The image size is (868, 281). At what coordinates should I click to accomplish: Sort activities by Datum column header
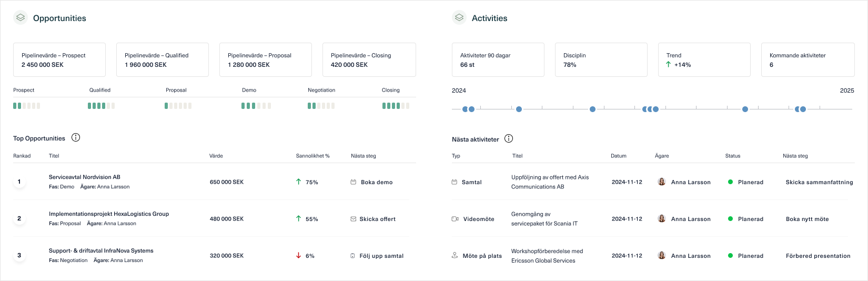[x=619, y=156]
